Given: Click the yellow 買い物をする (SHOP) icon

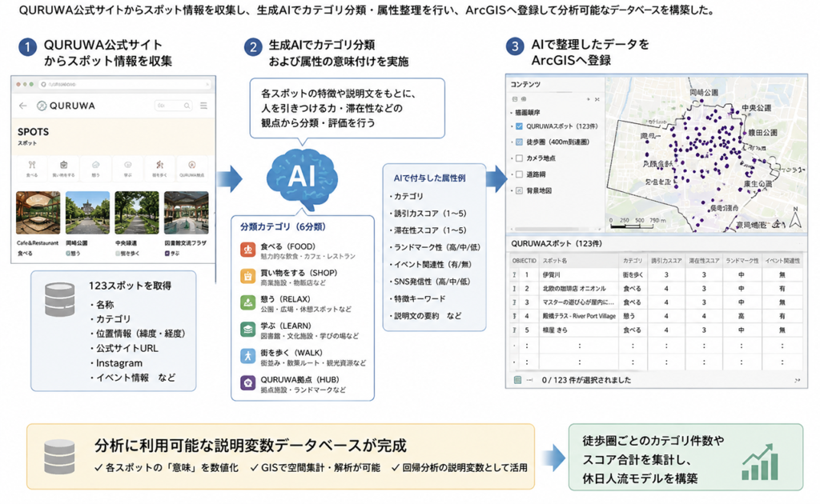Looking at the screenshot, I should coord(248,276).
